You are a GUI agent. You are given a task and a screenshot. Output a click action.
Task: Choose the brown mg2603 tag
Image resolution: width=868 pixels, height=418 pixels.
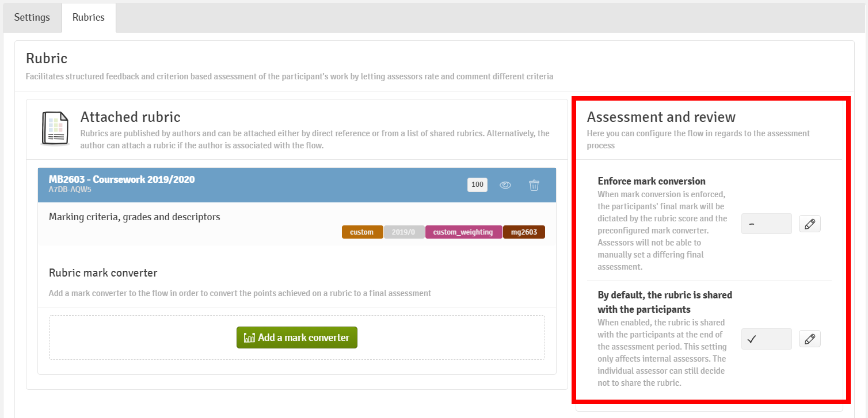pyautogui.click(x=524, y=232)
